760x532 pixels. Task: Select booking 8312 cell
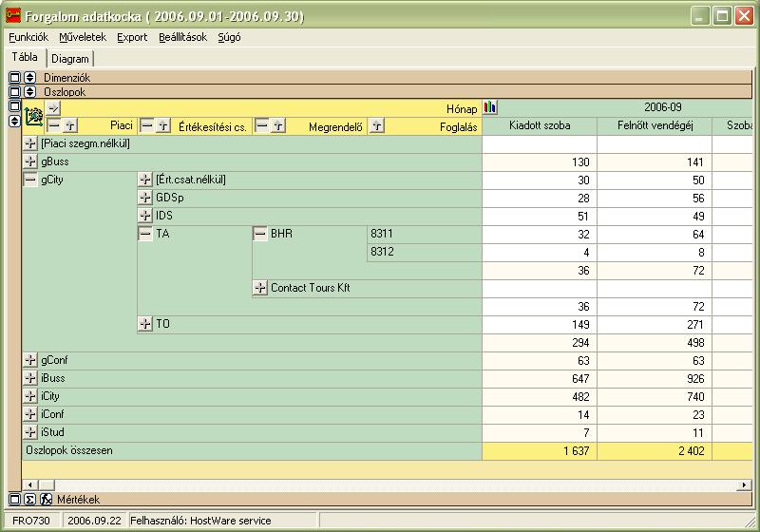click(424, 252)
